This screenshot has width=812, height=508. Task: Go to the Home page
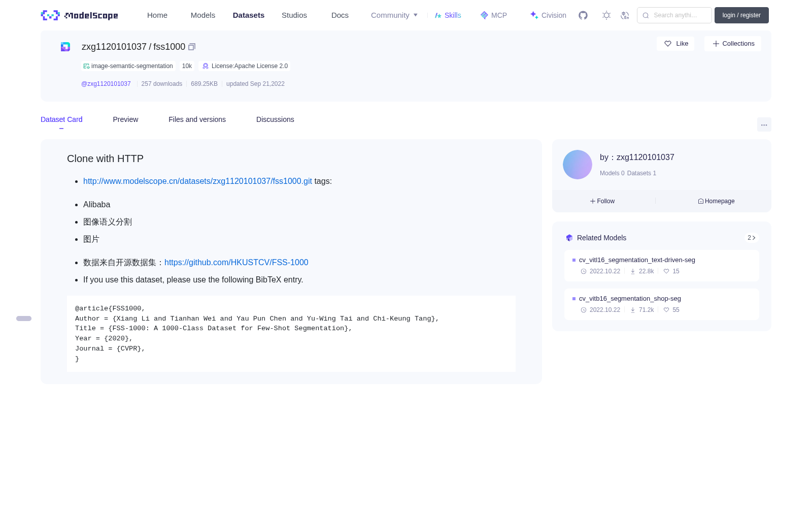[157, 15]
